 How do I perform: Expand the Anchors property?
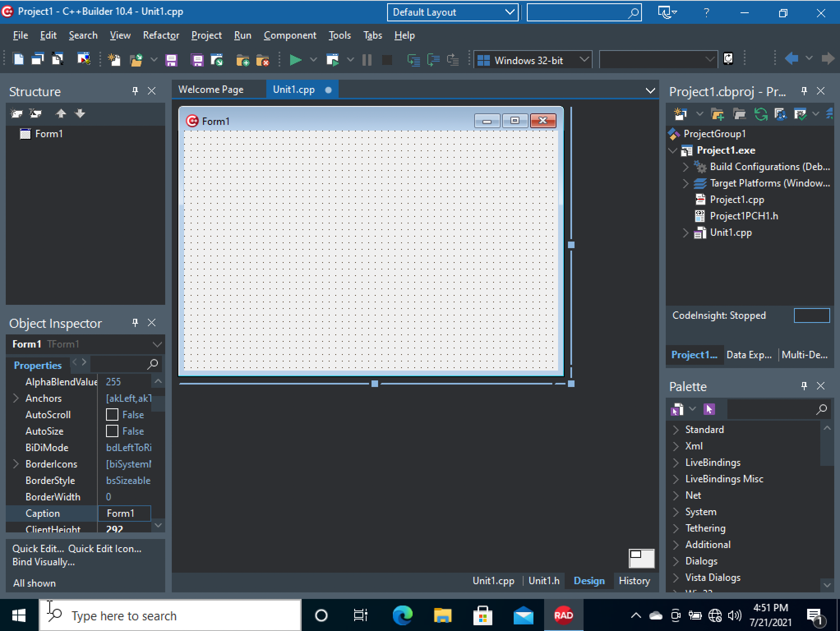click(16, 398)
